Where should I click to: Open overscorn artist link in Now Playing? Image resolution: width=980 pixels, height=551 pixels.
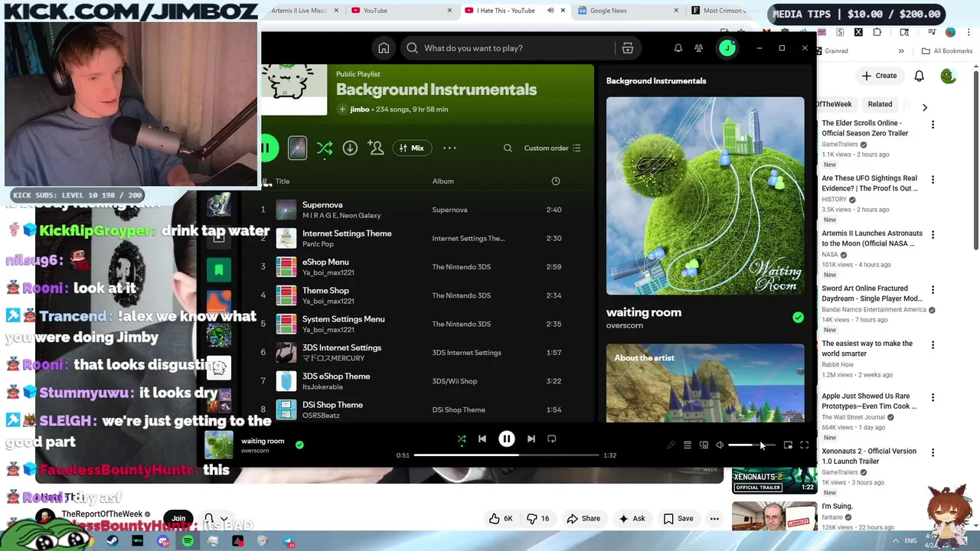coord(625,325)
